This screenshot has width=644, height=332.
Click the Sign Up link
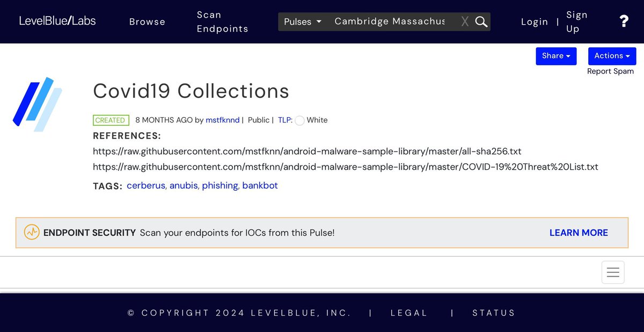click(577, 21)
